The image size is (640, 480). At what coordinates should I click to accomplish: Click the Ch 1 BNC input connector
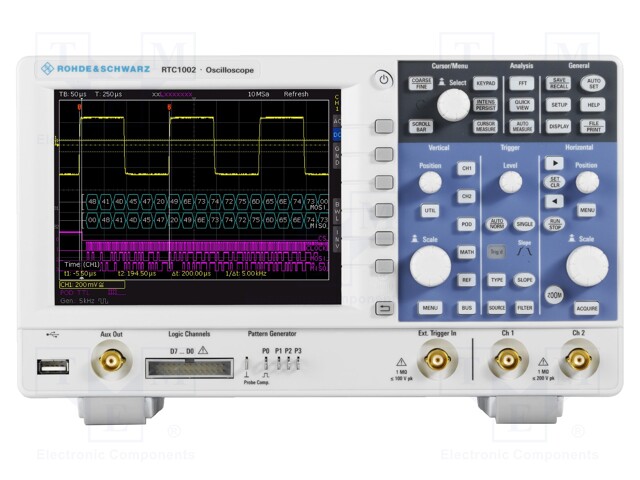tap(508, 360)
